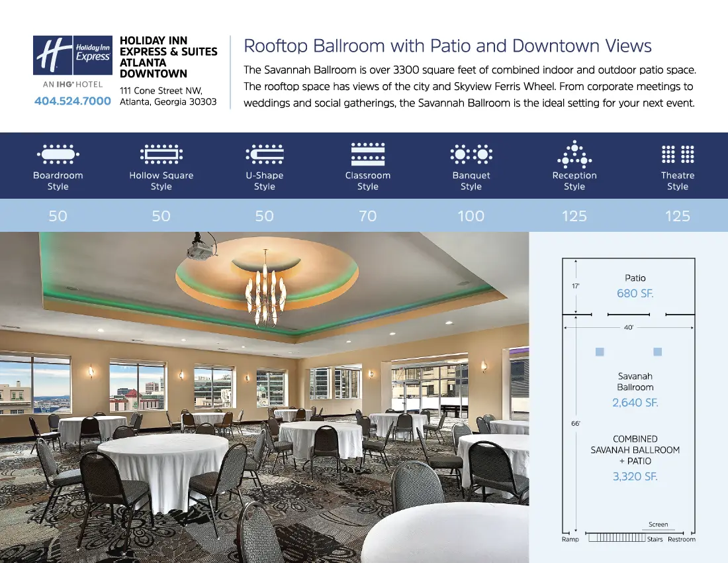728x563 pixels.
Task: Click the "Reception Style" label
Action: [x=574, y=181]
